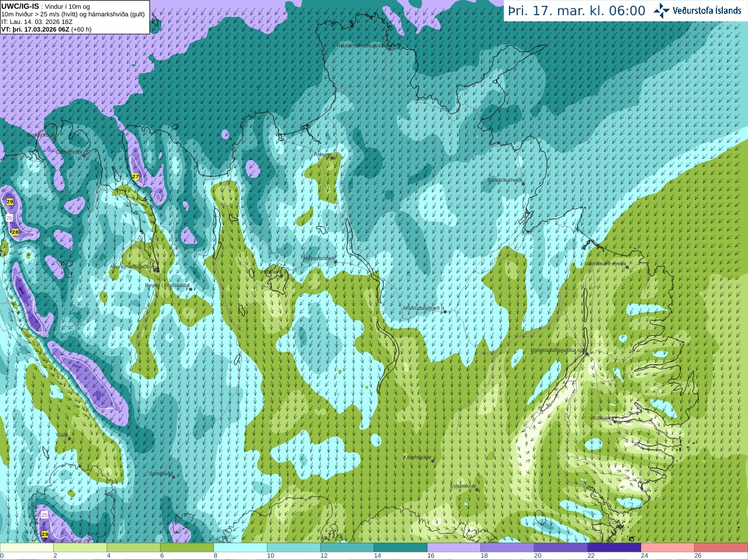
Task: Click the yellow gust marker 27
Action: coord(136,177)
